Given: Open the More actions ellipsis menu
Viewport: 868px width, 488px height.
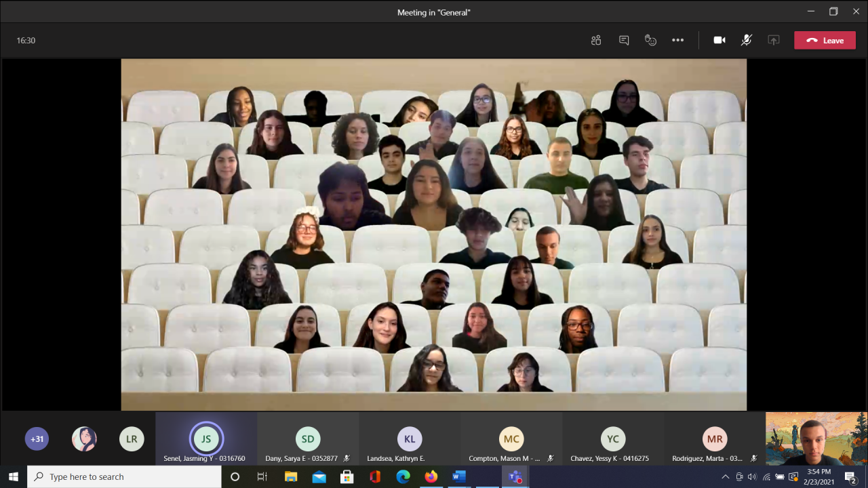Looking at the screenshot, I should 678,40.
